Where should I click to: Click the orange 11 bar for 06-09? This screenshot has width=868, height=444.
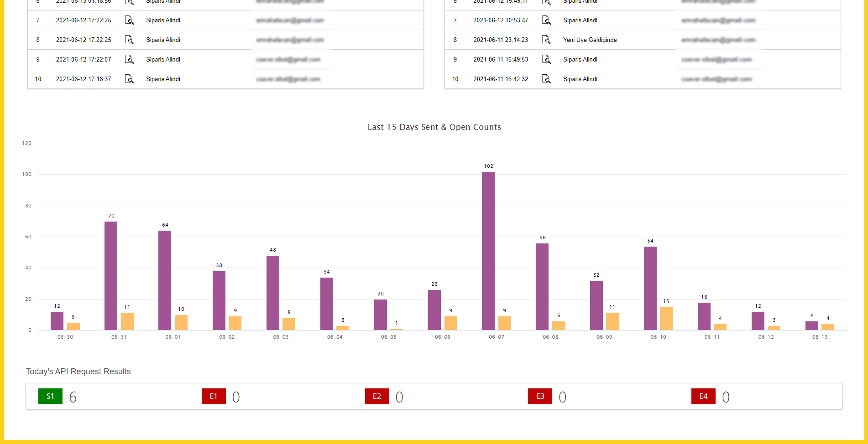tap(612, 321)
